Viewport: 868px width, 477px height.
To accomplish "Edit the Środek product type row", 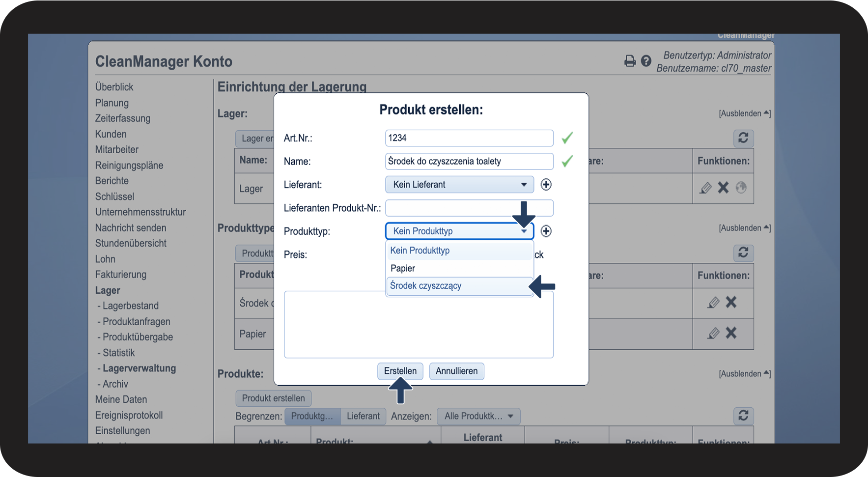I will coord(713,303).
